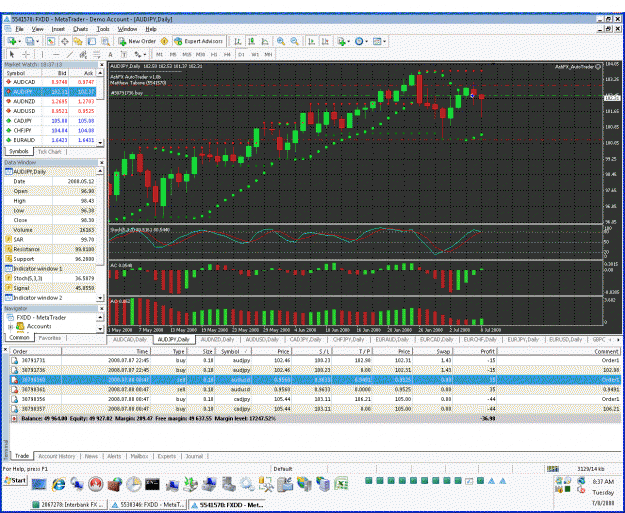Toggle Terminal window icon
Viewport: 625px width, 513px height.
point(92,41)
